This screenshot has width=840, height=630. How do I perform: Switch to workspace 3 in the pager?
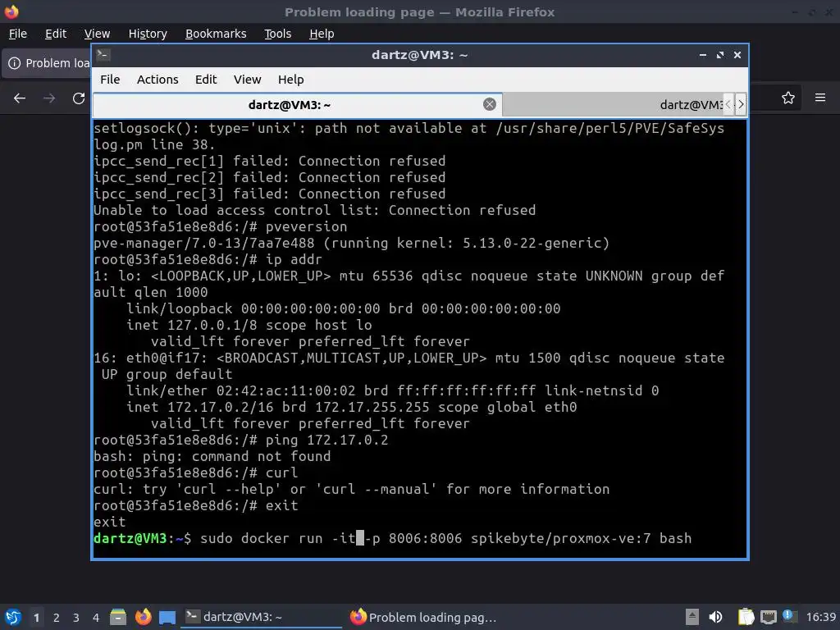(76, 618)
